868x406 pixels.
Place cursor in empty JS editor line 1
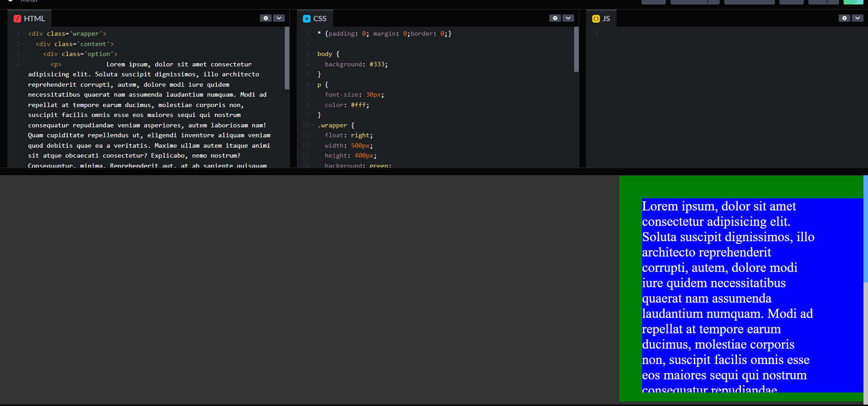click(x=732, y=33)
